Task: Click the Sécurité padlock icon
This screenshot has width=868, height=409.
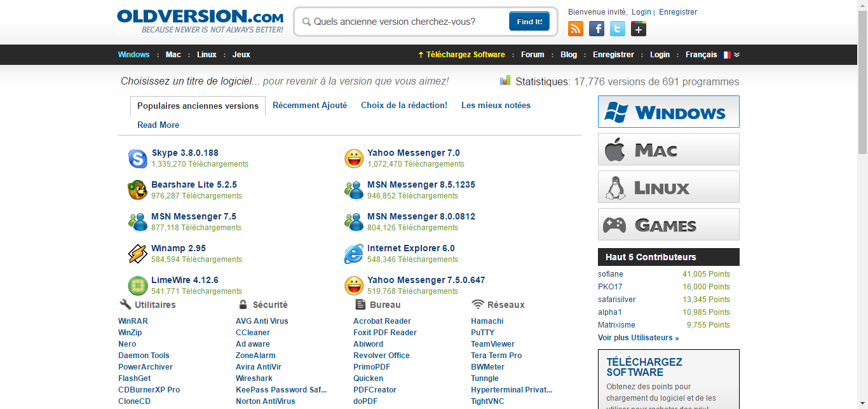Action: pyautogui.click(x=243, y=304)
